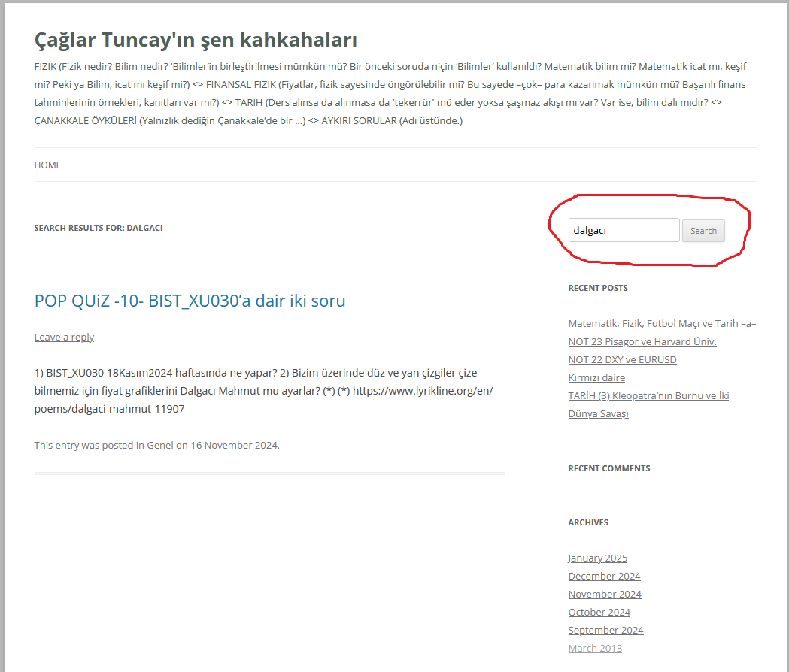Open 'TARİH (3) Kleopatra'nın Burnu' post
The width and height of the screenshot is (789, 672).
pos(648,395)
